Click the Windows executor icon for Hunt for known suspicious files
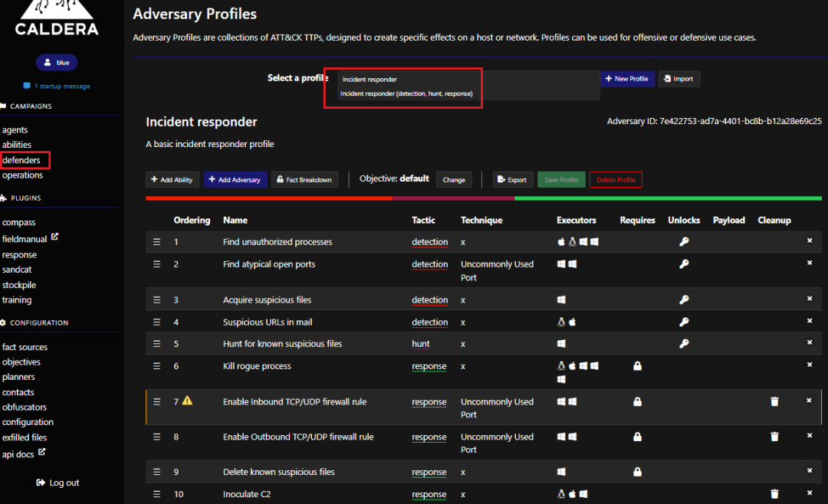 (x=561, y=344)
